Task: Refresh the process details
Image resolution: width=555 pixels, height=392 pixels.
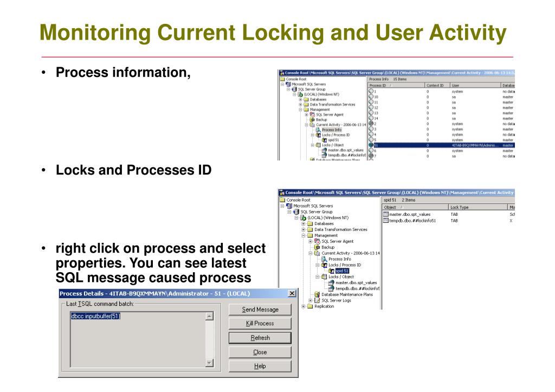Action: 259,338
